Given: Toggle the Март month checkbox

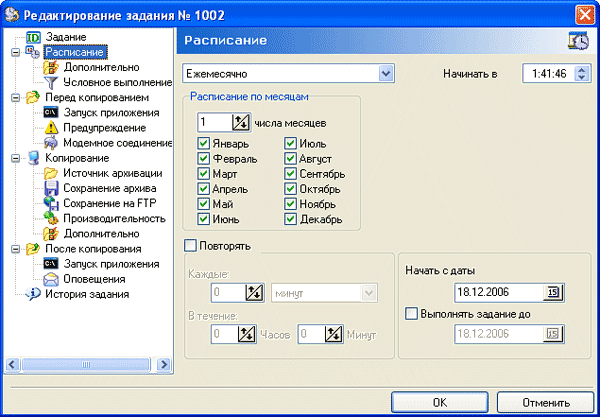Looking at the screenshot, I should click(203, 174).
